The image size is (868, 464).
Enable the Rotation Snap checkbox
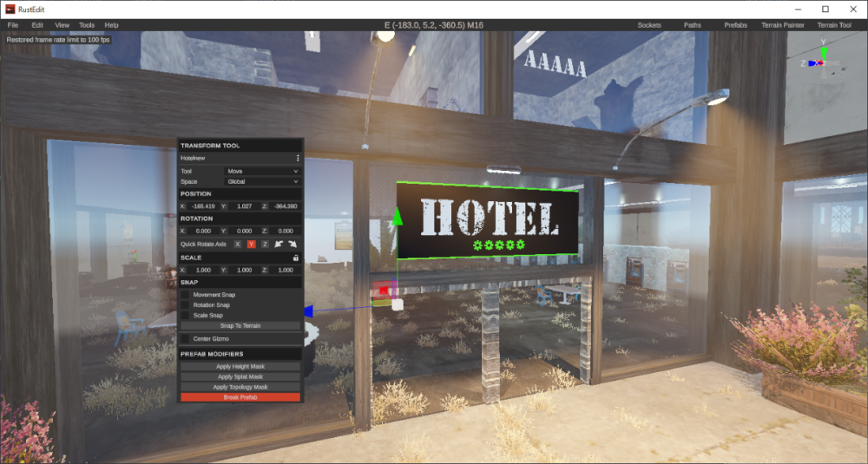(x=186, y=305)
